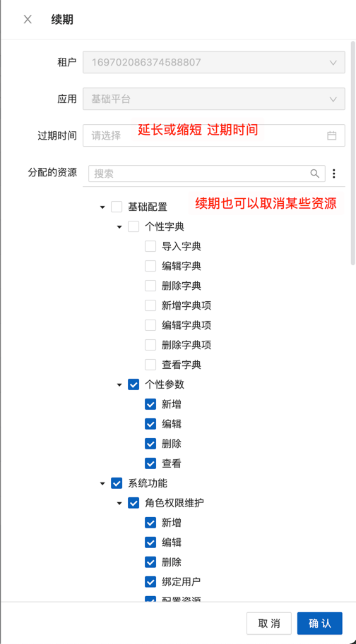Collapse the 角色权限维护 tree node arrow
The width and height of the screenshot is (356, 644).
click(x=119, y=503)
